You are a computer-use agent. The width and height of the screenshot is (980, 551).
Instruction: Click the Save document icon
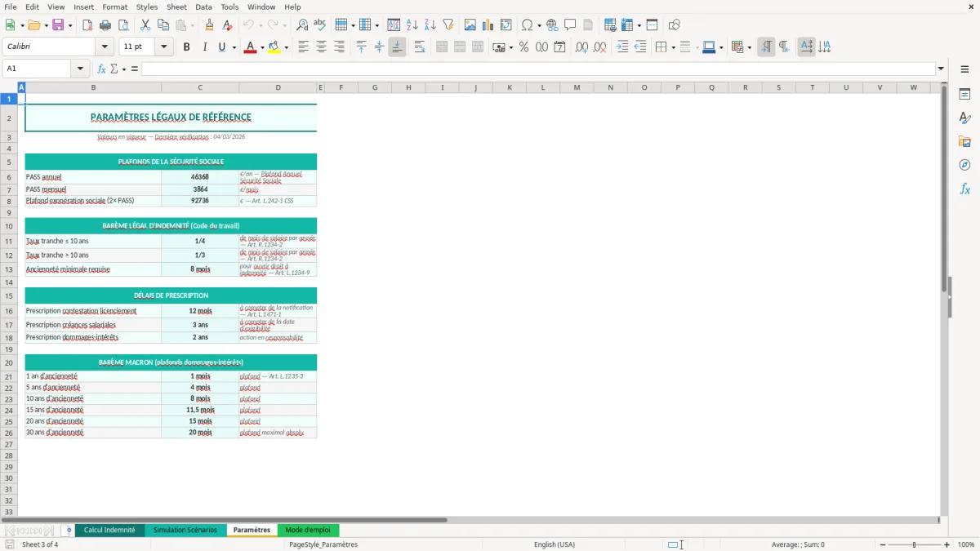click(58, 25)
